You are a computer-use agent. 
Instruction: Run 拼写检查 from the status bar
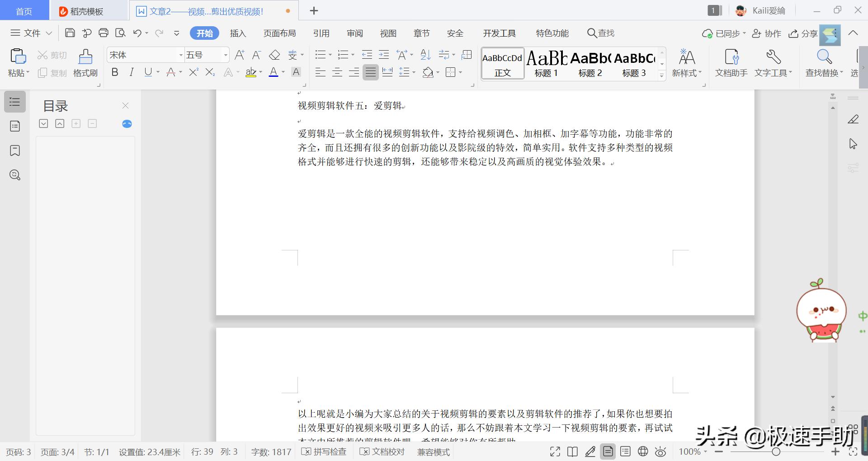(x=324, y=452)
